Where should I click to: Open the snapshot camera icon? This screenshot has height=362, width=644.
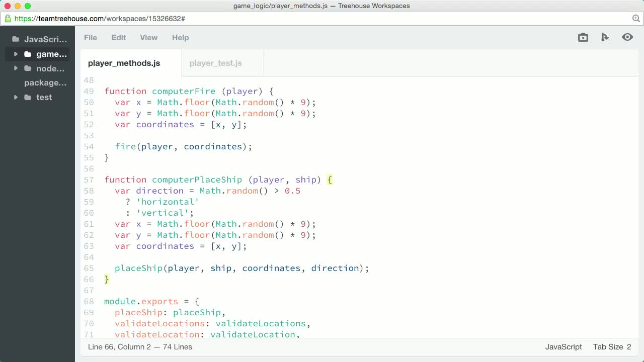(583, 37)
